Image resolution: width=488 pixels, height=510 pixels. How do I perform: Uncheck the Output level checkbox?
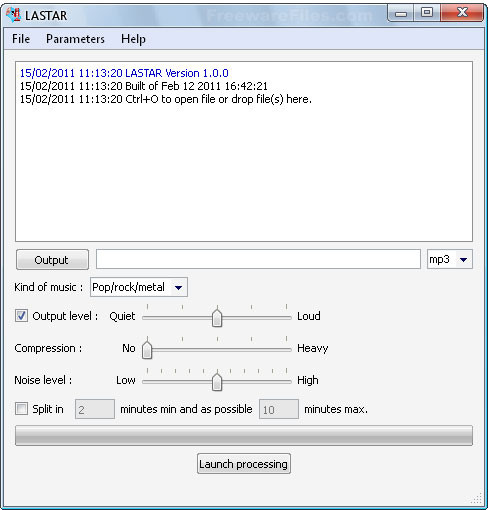[x=21, y=315]
